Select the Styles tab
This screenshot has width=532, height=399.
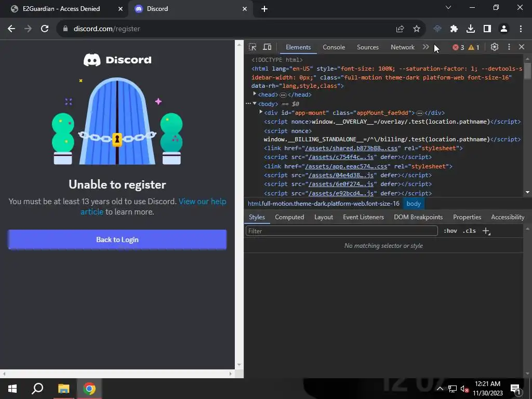point(257,217)
